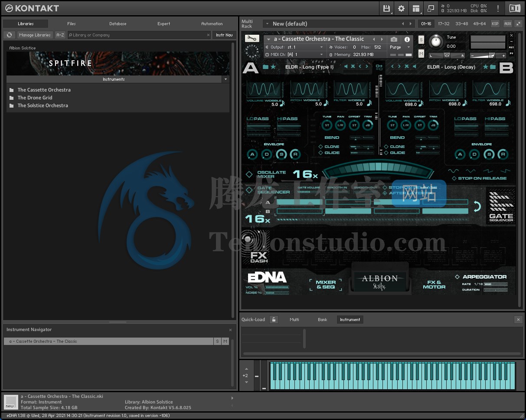Open the instrument name dropdown arrow
The image size is (526, 420).
point(269,39)
